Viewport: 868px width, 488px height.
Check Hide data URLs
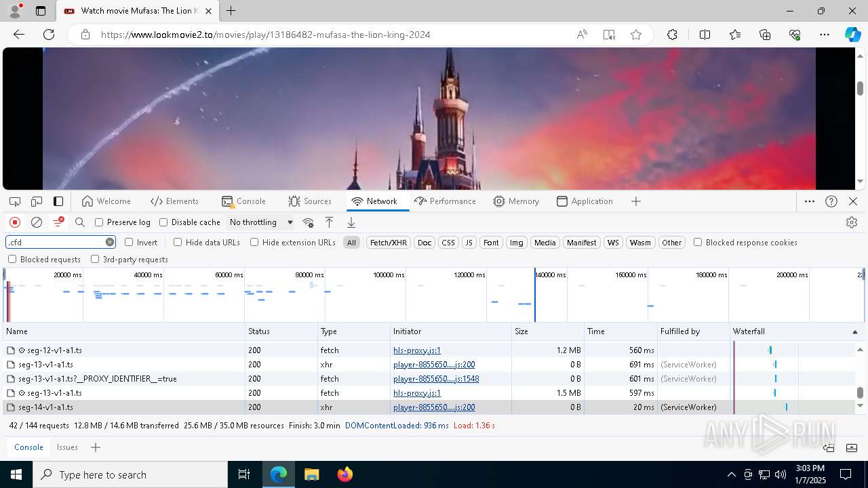(178, 242)
